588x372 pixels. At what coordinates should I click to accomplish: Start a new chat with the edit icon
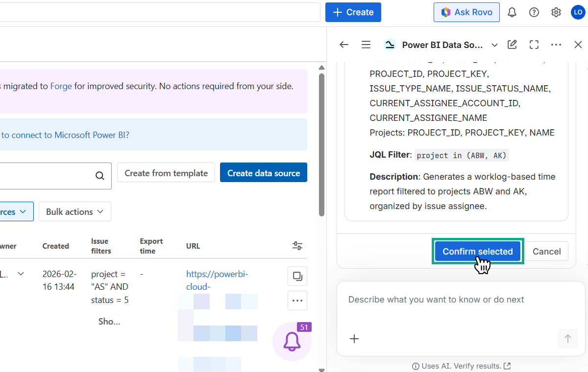(512, 45)
